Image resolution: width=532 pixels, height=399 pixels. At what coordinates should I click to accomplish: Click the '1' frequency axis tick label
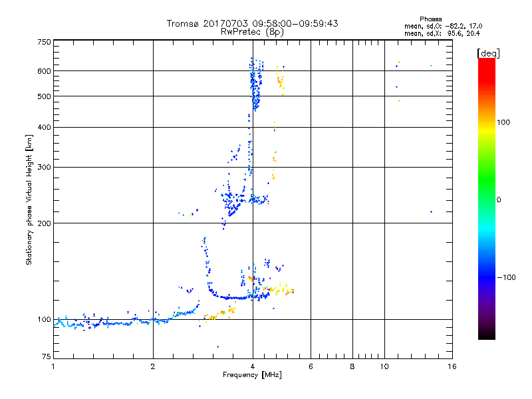tap(53, 366)
